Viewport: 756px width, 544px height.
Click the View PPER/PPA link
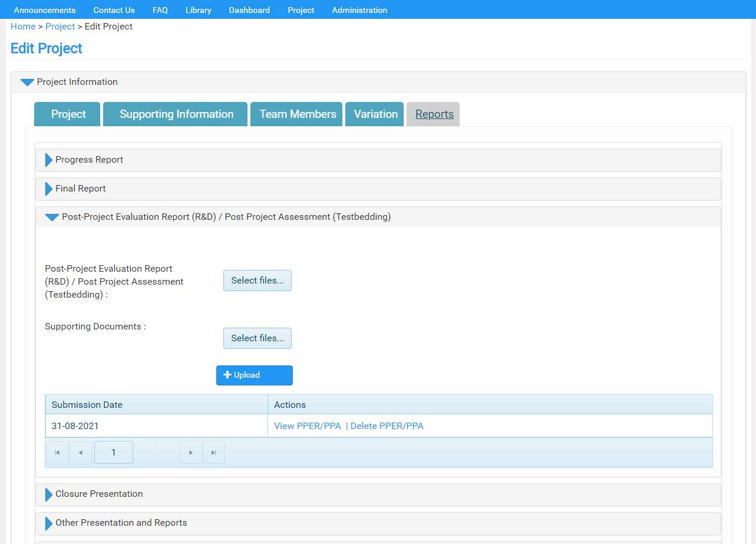point(308,426)
